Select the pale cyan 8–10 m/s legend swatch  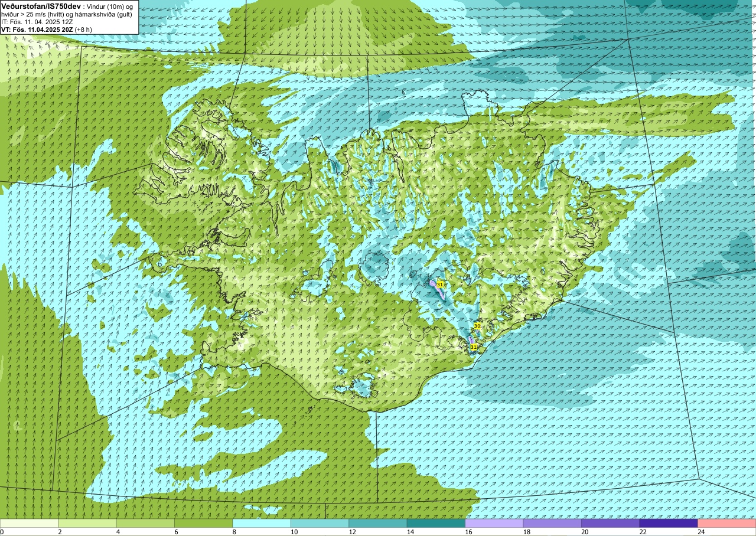pos(262,524)
